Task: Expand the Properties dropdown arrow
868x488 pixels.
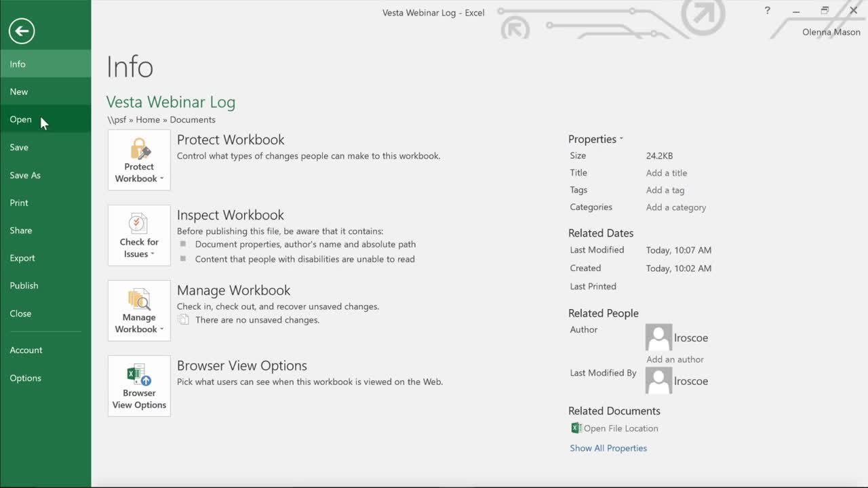Action: (621, 139)
